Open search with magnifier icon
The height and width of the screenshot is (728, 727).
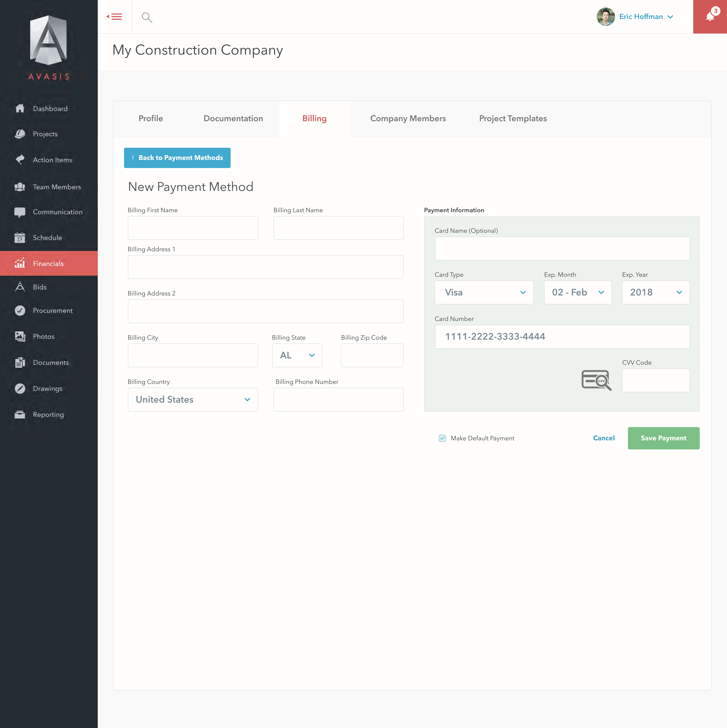pos(147,17)
